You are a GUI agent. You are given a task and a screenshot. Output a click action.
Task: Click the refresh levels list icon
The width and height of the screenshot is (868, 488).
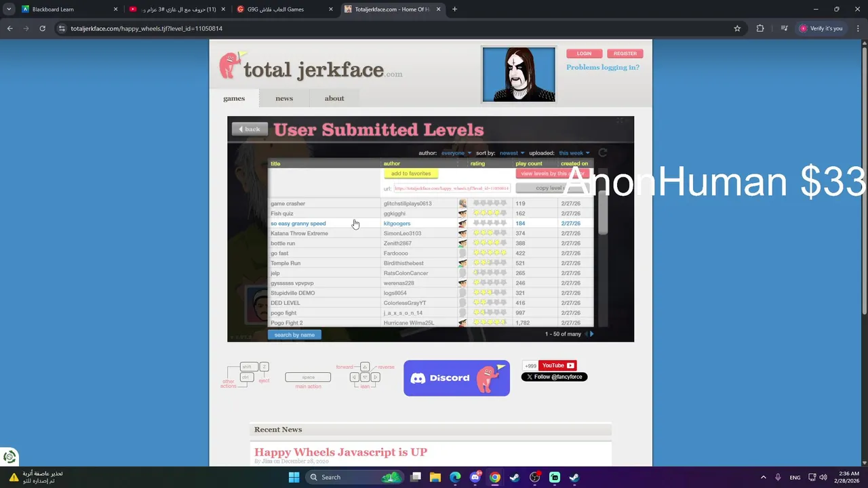602,152
